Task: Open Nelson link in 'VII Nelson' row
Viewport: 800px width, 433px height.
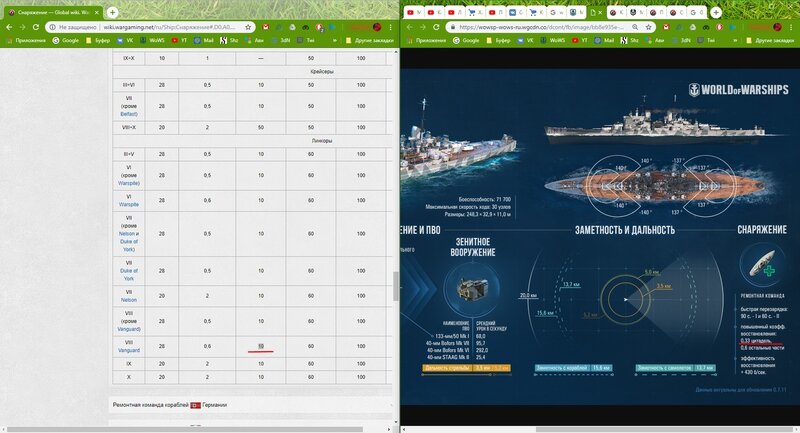Action: click(x=129, y=300)
